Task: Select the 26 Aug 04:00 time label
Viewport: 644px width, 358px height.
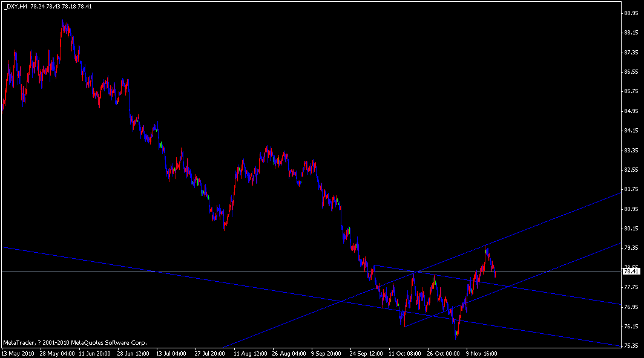Action: click(x=289, y=354)
